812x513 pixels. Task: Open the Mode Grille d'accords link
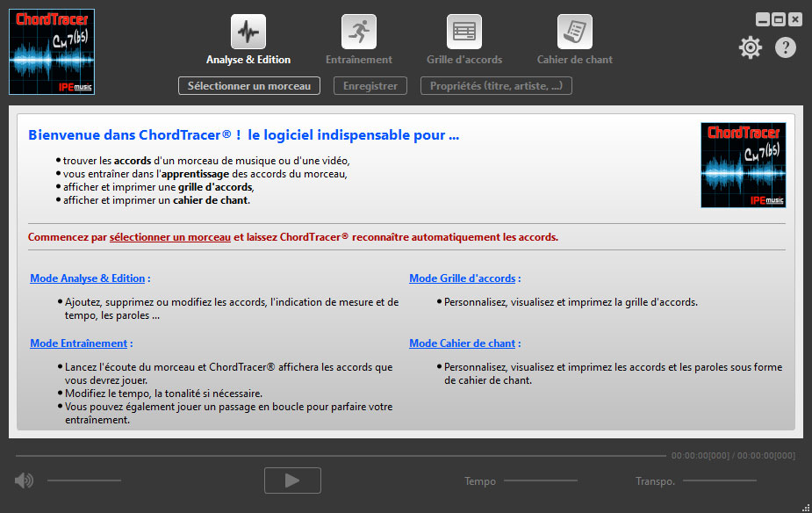click(463, 278)
